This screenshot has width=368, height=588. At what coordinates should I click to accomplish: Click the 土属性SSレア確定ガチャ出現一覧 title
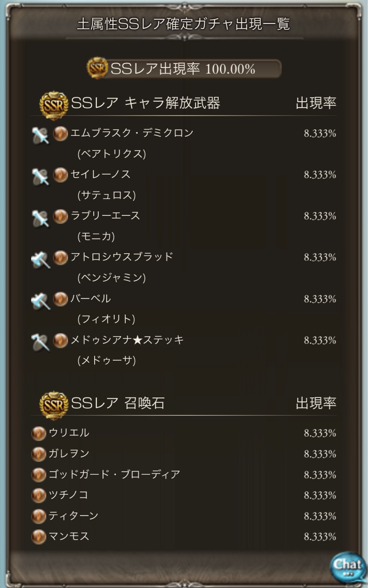tap(184, 24)
